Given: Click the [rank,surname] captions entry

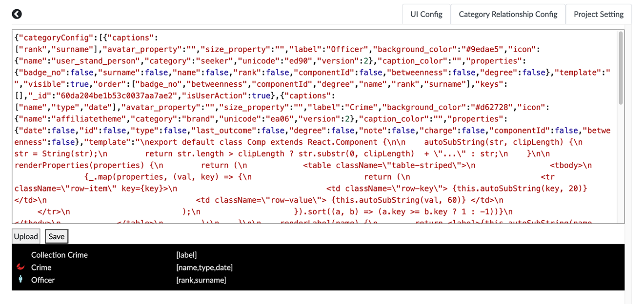Looking at the screenshot, I should point(201,280).
